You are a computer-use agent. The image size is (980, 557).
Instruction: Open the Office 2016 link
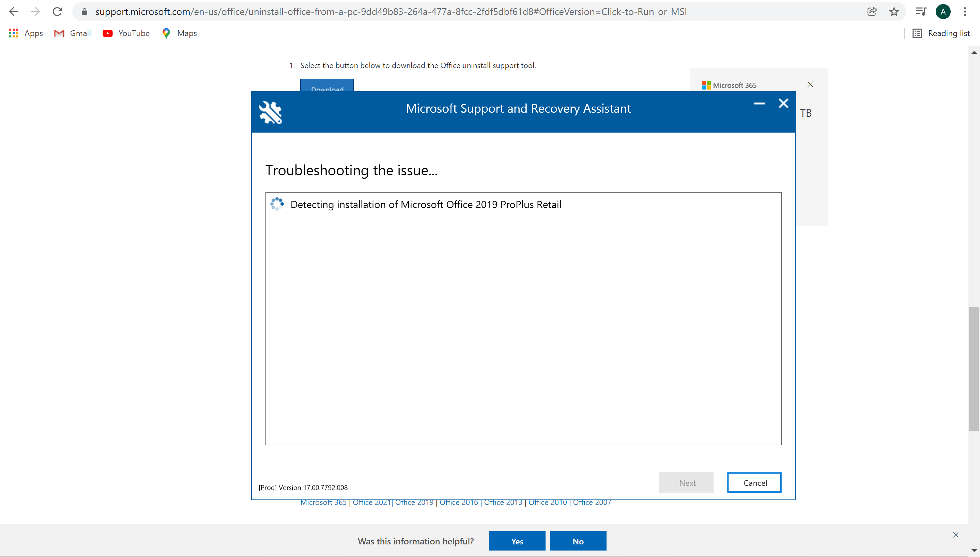pyautogui.click(x=459, y=503)
